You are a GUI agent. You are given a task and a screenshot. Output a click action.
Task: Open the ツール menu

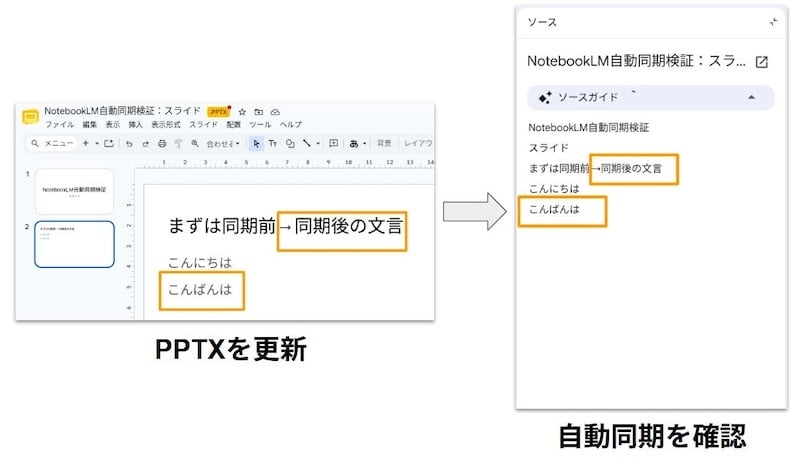260,125
